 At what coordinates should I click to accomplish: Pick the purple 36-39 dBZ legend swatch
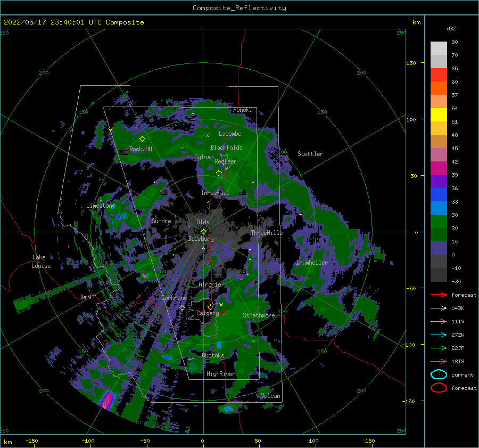(x=439, y=181)
